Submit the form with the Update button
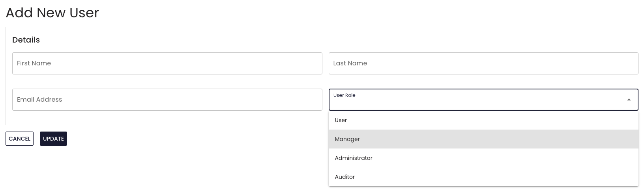 (53, 139)
